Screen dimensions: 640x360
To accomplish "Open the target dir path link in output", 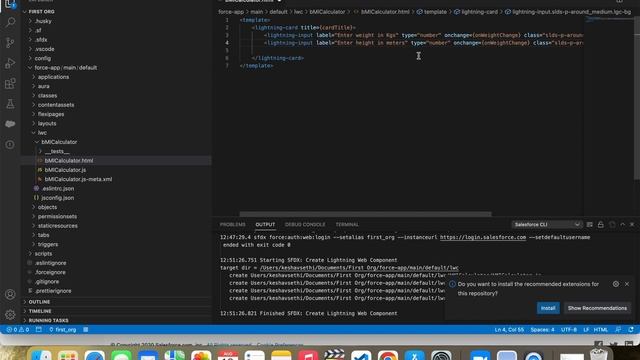I will point(359,268).
